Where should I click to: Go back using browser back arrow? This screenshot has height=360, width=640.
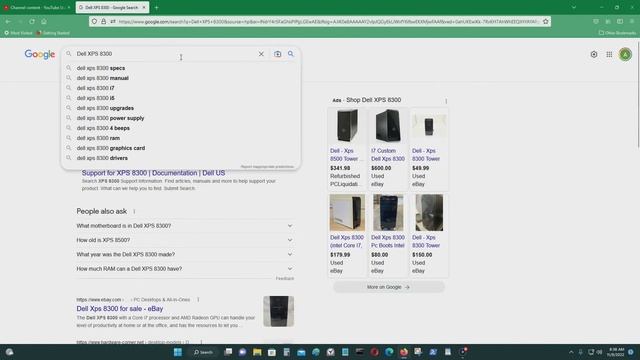pos(8,21)
